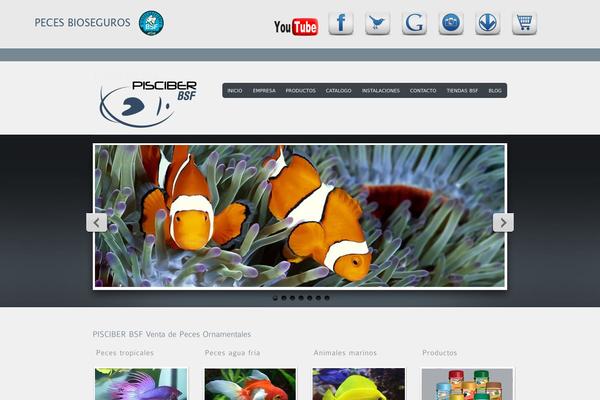Go to the INICIO menu item
This screenshot has height=400, width=600.
click(235, 91)
